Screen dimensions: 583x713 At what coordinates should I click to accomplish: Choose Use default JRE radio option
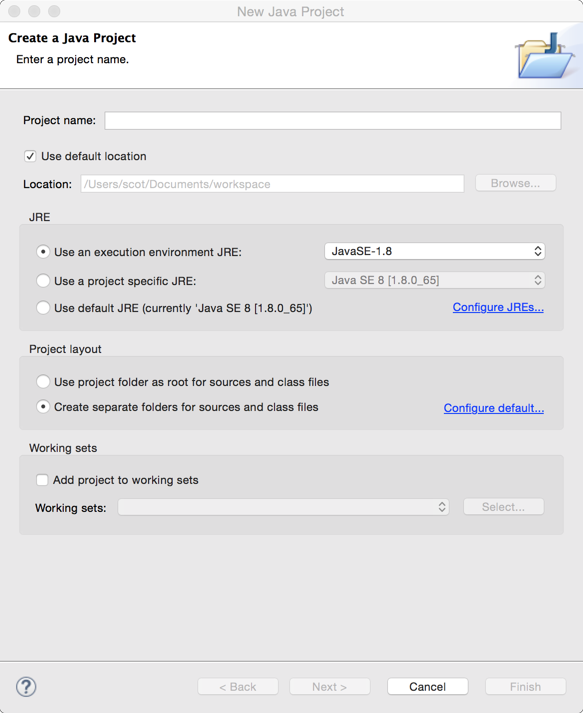tap(43, 308)
